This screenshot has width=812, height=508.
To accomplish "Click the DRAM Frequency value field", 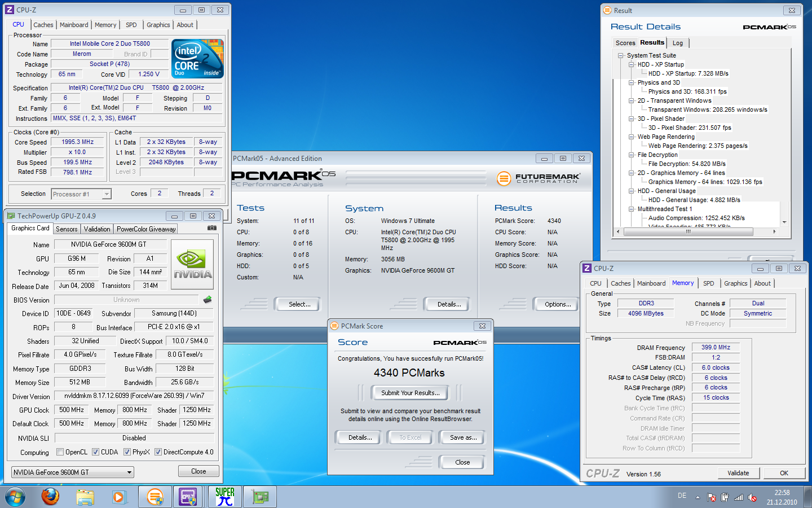I will click(x=716, y=348).
